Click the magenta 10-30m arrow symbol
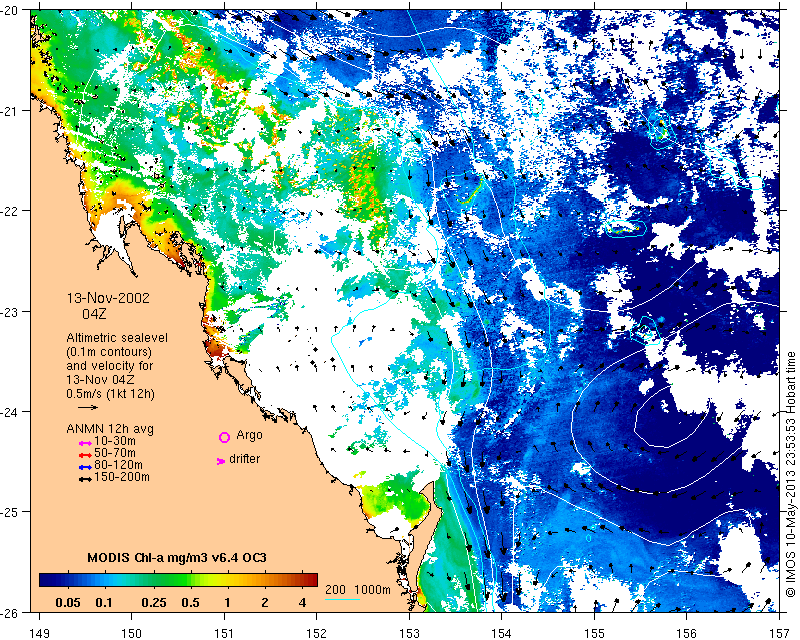 85,443
